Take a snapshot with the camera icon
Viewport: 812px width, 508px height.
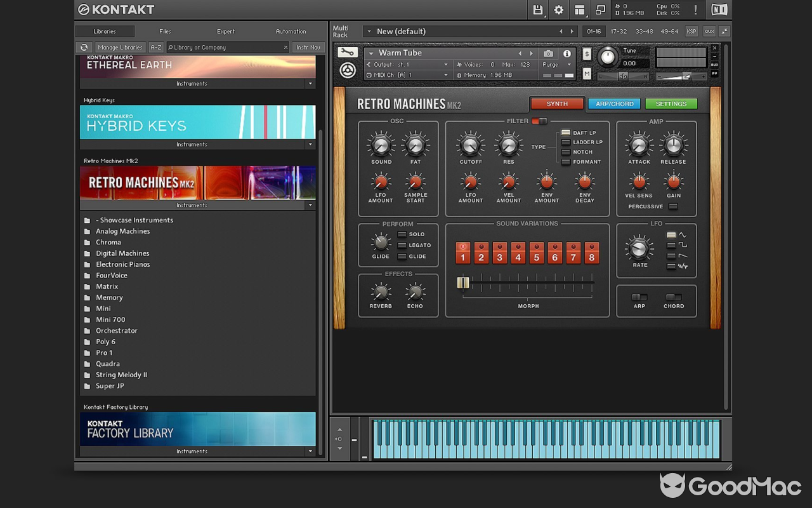point(549,53)
